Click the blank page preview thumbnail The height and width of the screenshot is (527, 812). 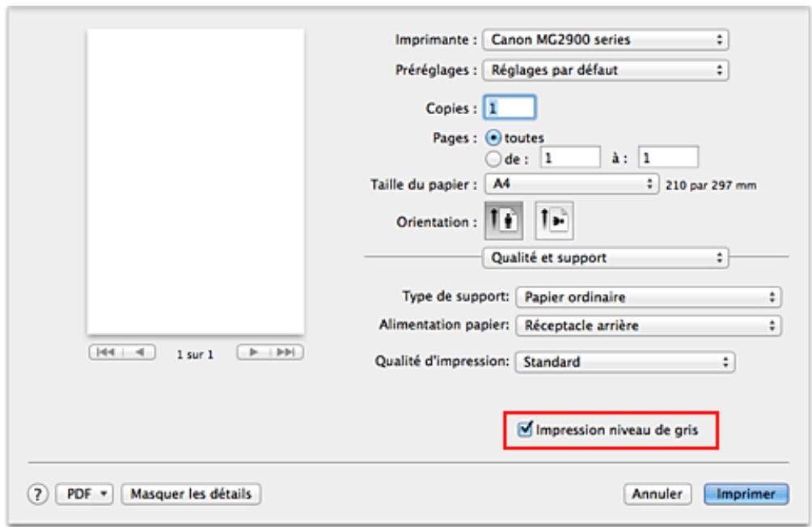[196, 181]
